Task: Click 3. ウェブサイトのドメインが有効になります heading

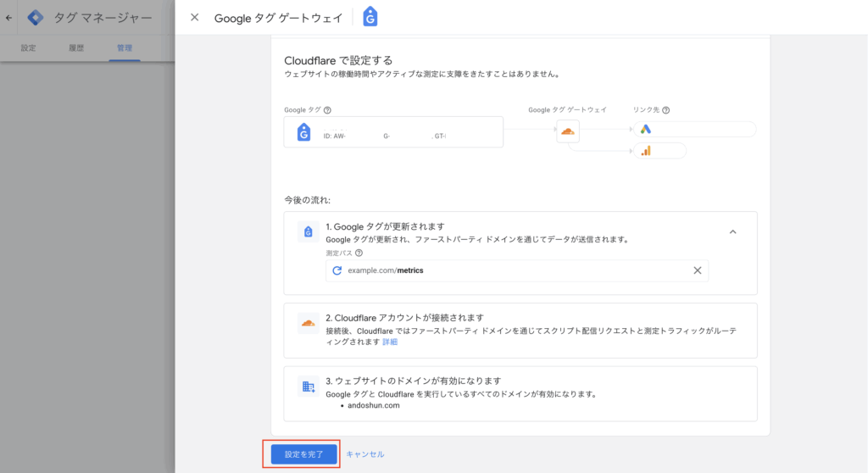Action: (x=414, y=381)
